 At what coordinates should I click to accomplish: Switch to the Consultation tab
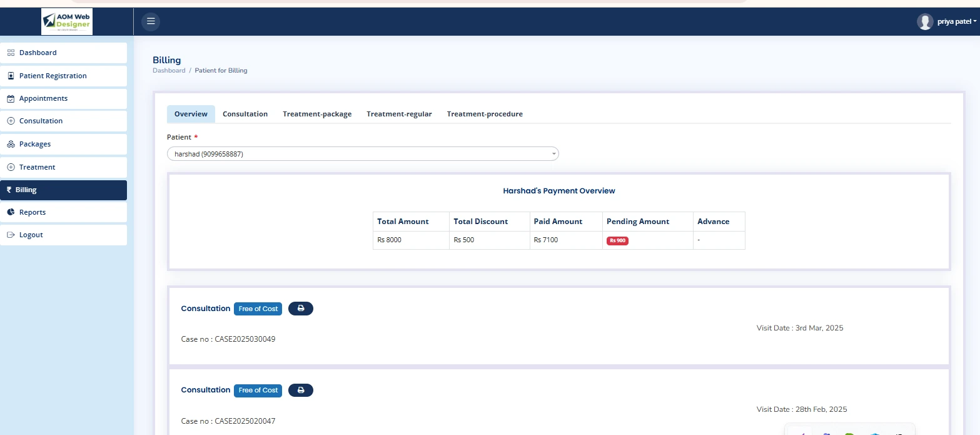coord(245,113)
